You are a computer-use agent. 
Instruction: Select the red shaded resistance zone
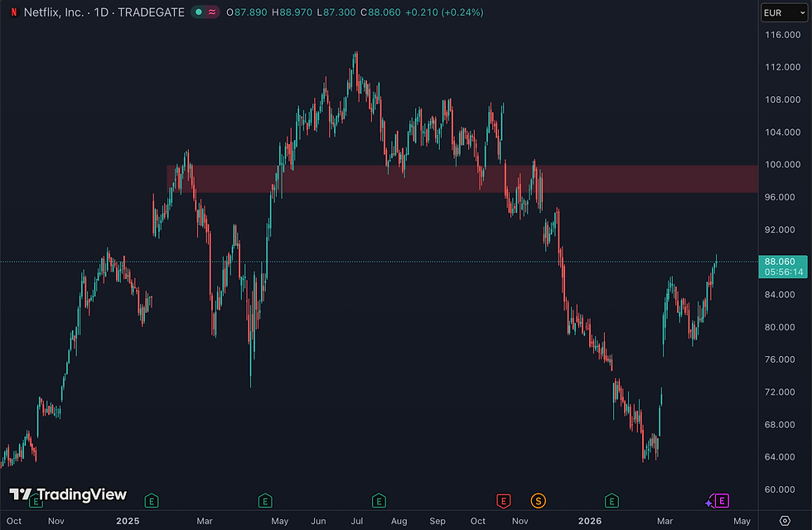462,179
